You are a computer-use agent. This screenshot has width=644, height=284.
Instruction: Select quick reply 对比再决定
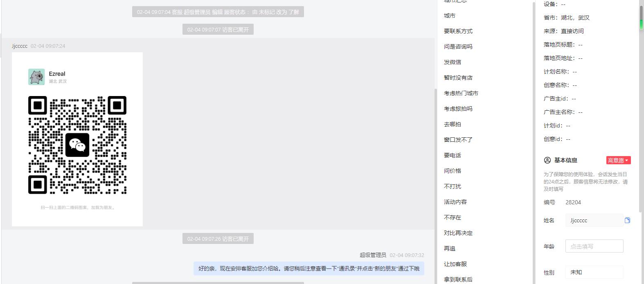tap(458, 233)
